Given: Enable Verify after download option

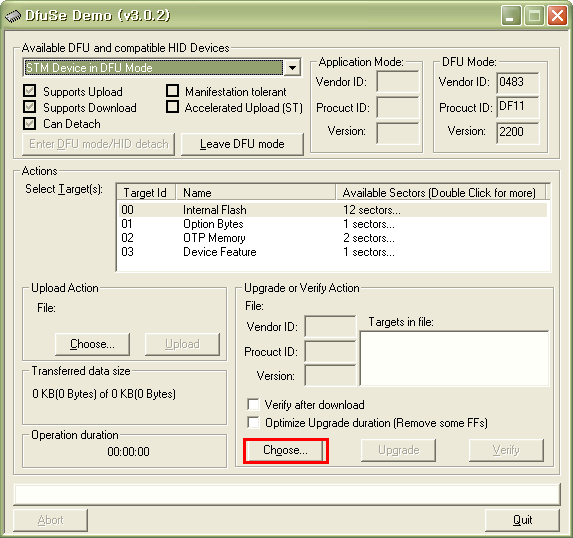Looking at the screenshot, I should tap(253, 404).
